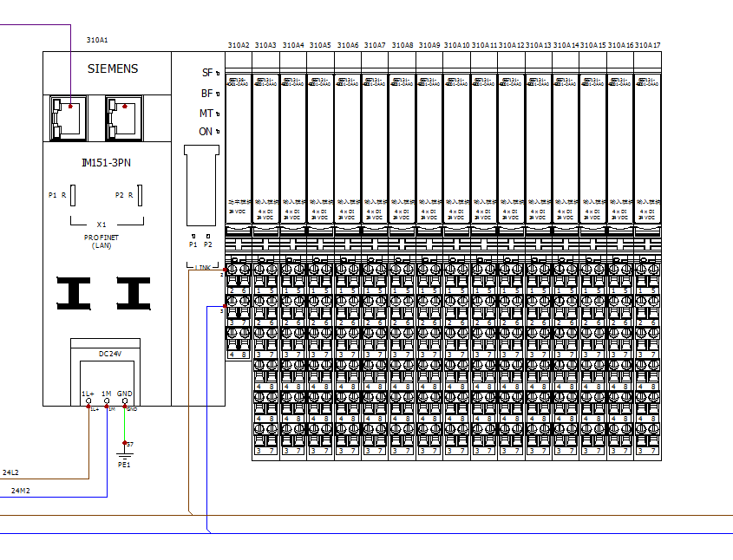Click the 310A3 module tag
This screenshot has width=733, height=560.
coord(265,45)
